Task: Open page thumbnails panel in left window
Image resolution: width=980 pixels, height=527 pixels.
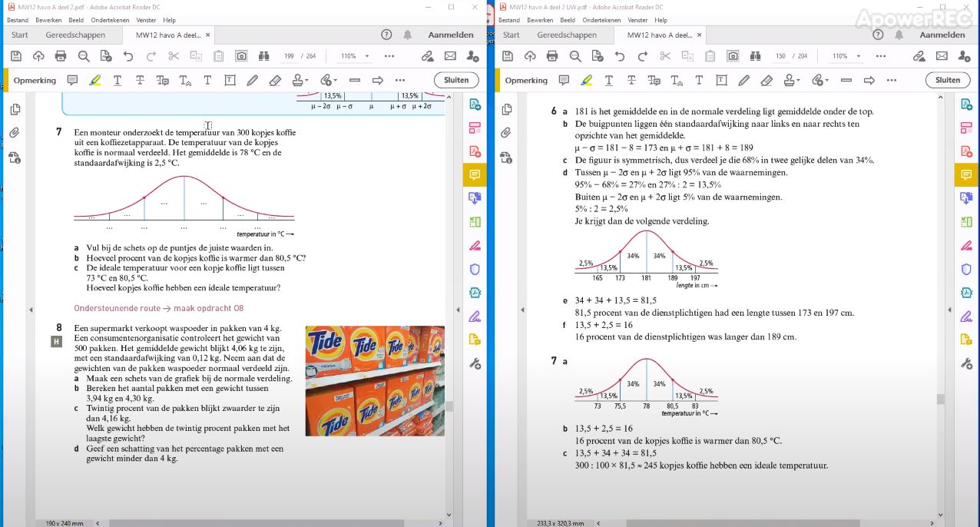Action: point(15,110)
